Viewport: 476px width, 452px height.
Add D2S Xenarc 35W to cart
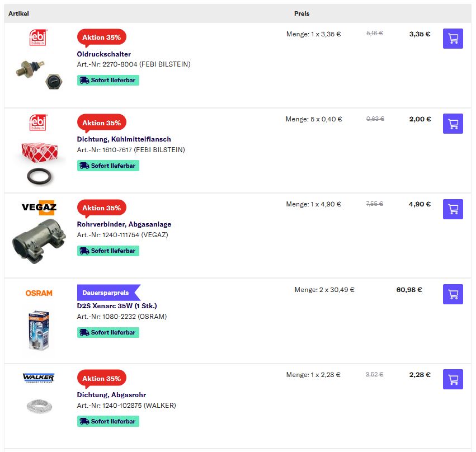(x=453, y=294)
